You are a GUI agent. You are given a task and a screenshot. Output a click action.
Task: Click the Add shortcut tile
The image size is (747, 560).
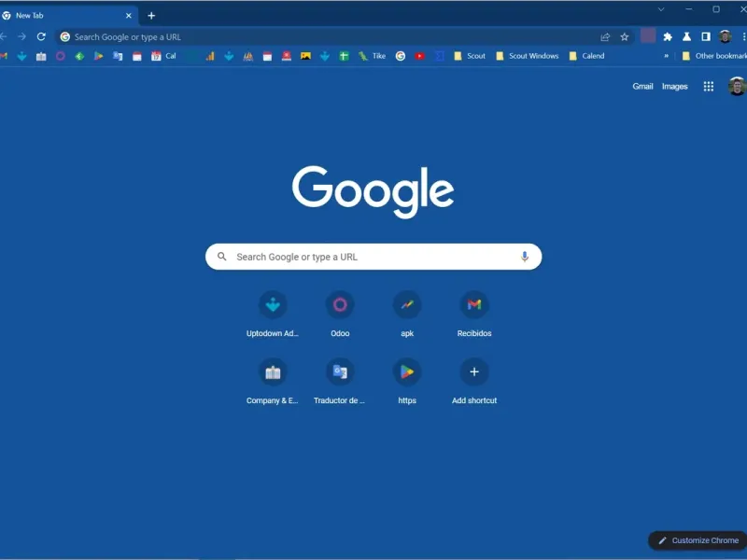click(474, 382)
